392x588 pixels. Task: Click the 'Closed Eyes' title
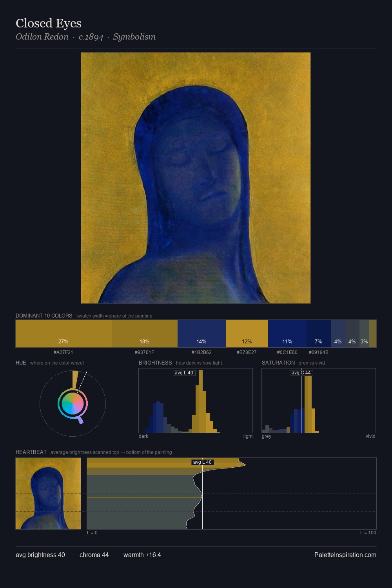(x=49, y=23)
